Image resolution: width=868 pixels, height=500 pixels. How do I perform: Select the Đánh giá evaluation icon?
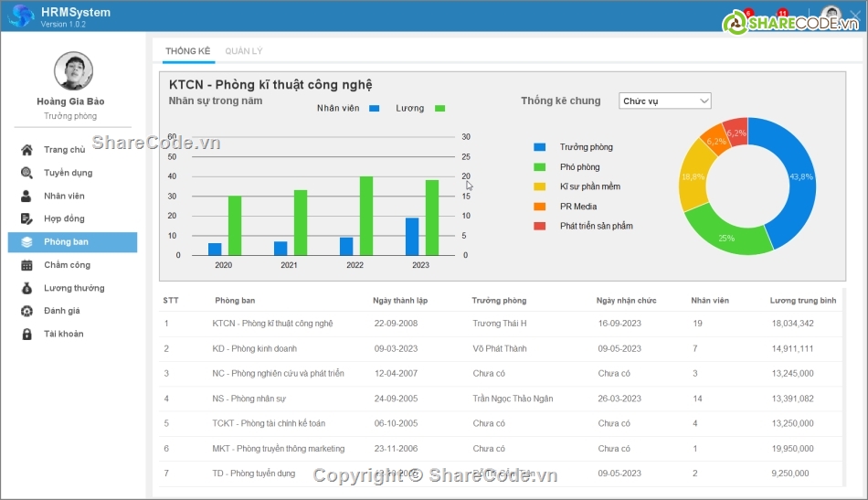point(26,311)
